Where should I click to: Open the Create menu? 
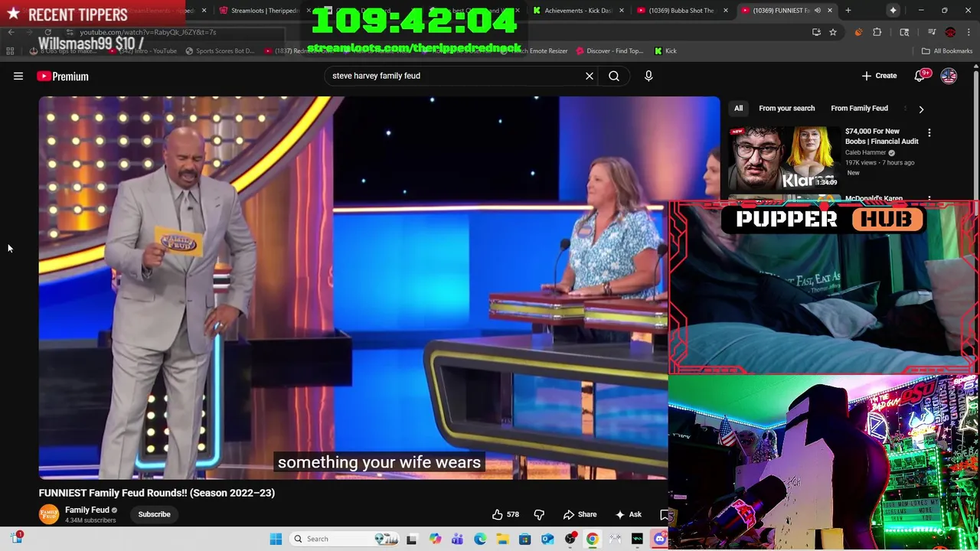[879, 76]
